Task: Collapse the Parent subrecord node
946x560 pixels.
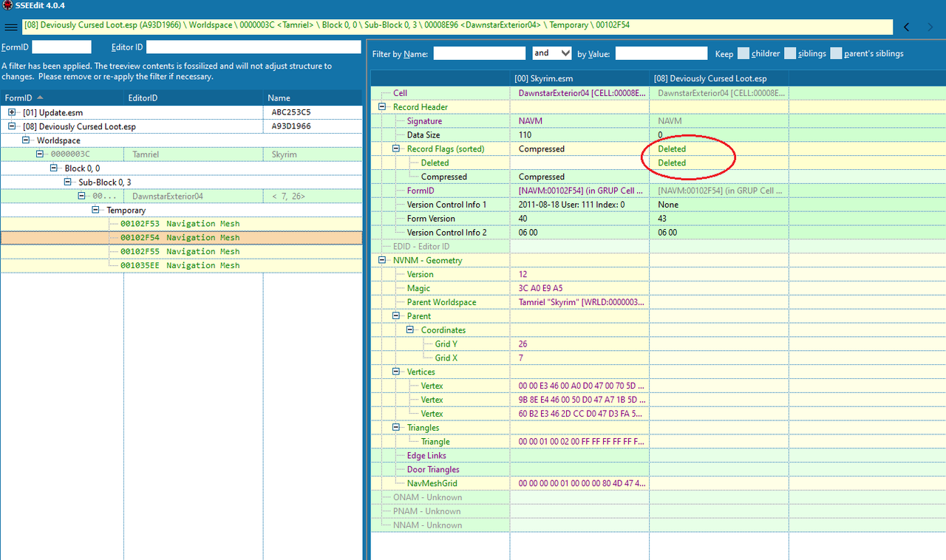Action: [x=397, y=316]
